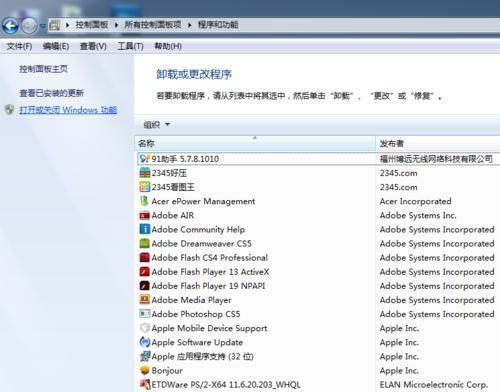Click the 2345看图王 program name

pos(173,187)
